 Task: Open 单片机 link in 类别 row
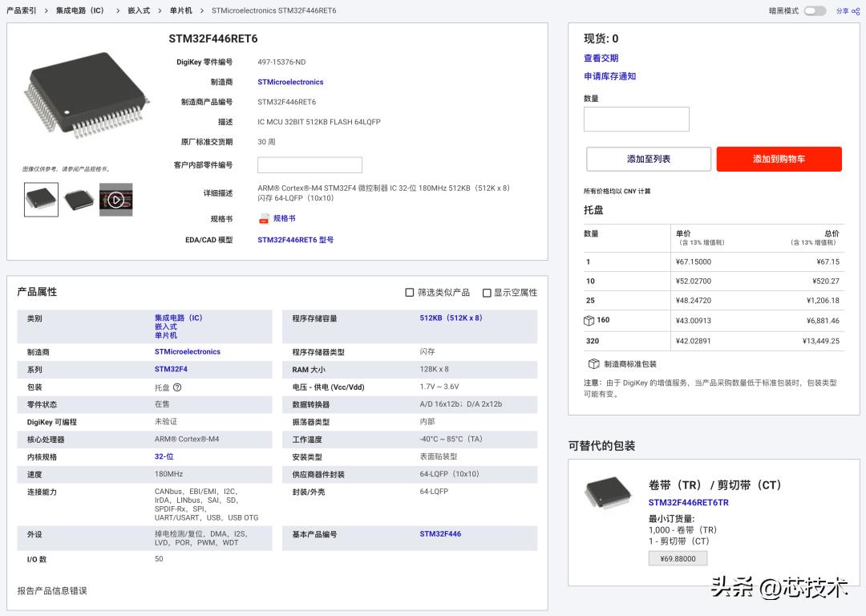(x=166, y=335)
